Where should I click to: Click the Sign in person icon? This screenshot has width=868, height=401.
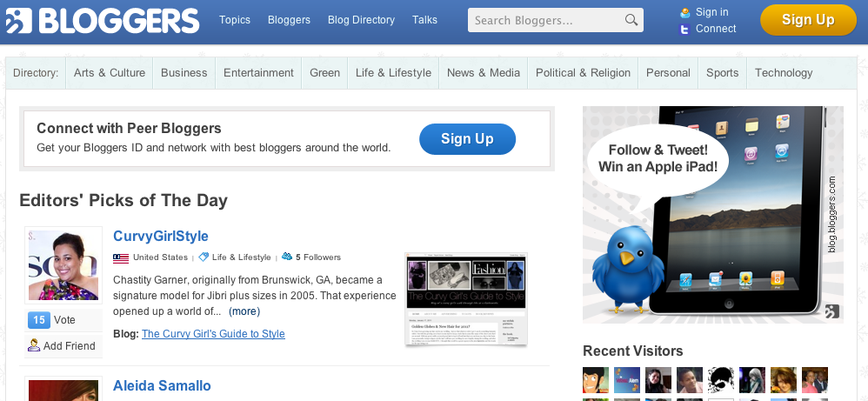(x=685, y=12)
